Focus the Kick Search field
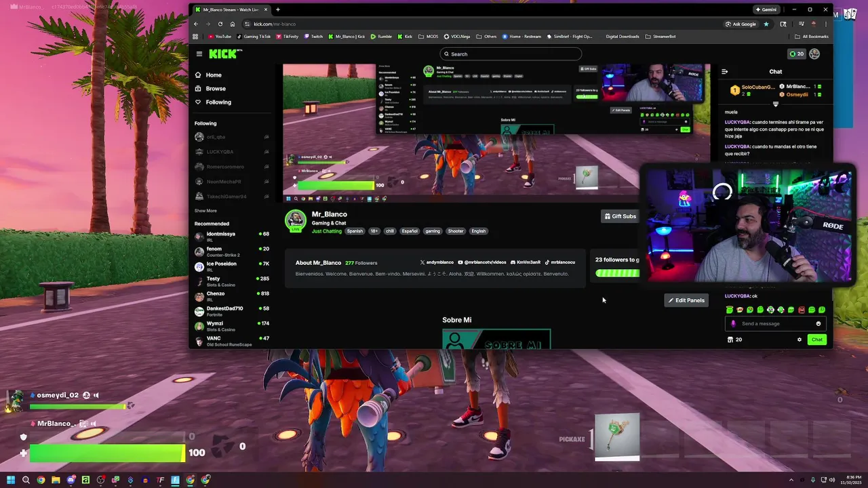The width and height of the screenshot is (868, 488). coord(511,54)
